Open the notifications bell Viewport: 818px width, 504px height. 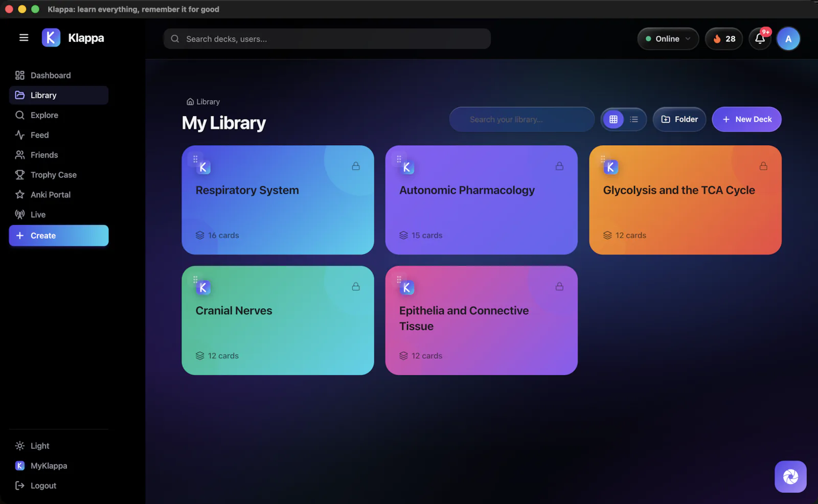coord(760,39)
